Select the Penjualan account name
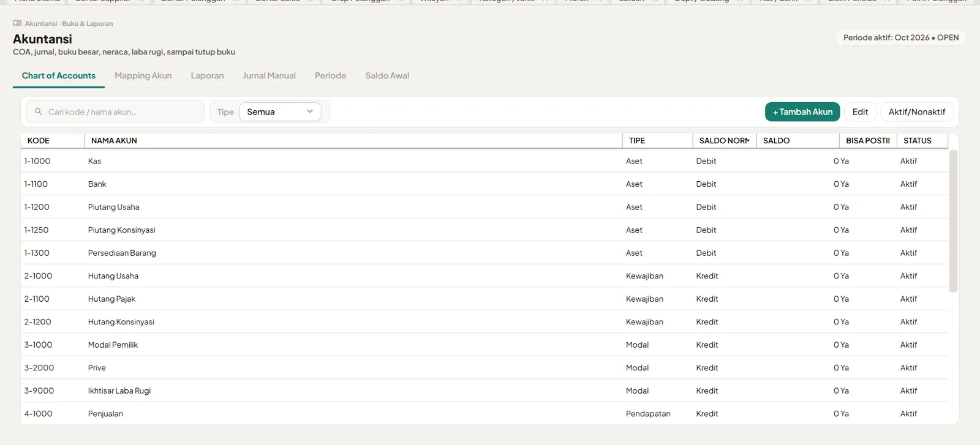Screen dimensions: 980x445 [x=105, y=414]
